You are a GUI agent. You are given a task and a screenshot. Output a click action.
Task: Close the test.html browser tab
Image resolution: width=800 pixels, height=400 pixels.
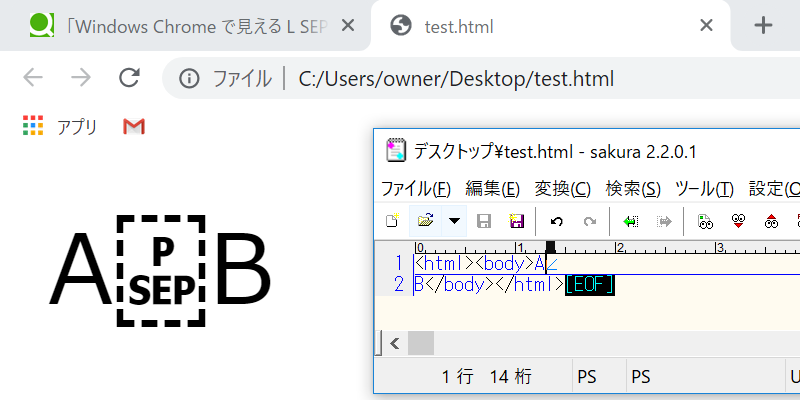[x=706, y=25]
